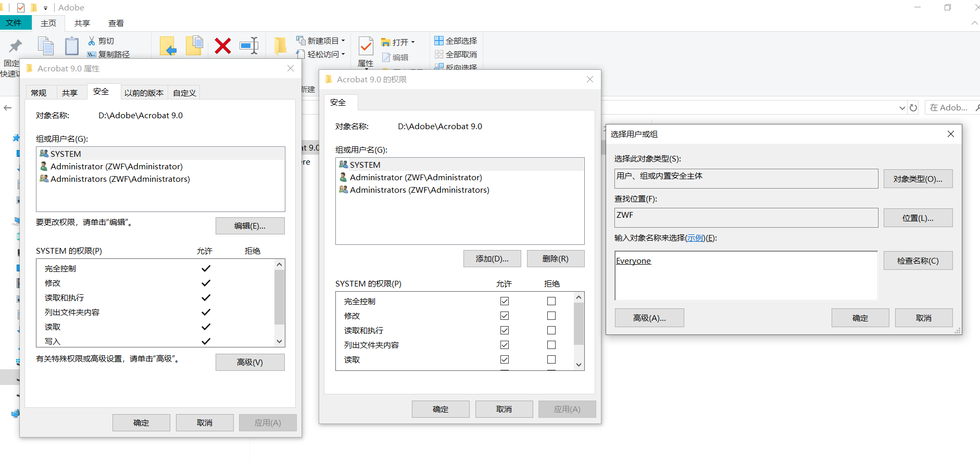980x461 pixels.
Task: Select Administrators group in properties dialog list
Action: tap(160, 179)
